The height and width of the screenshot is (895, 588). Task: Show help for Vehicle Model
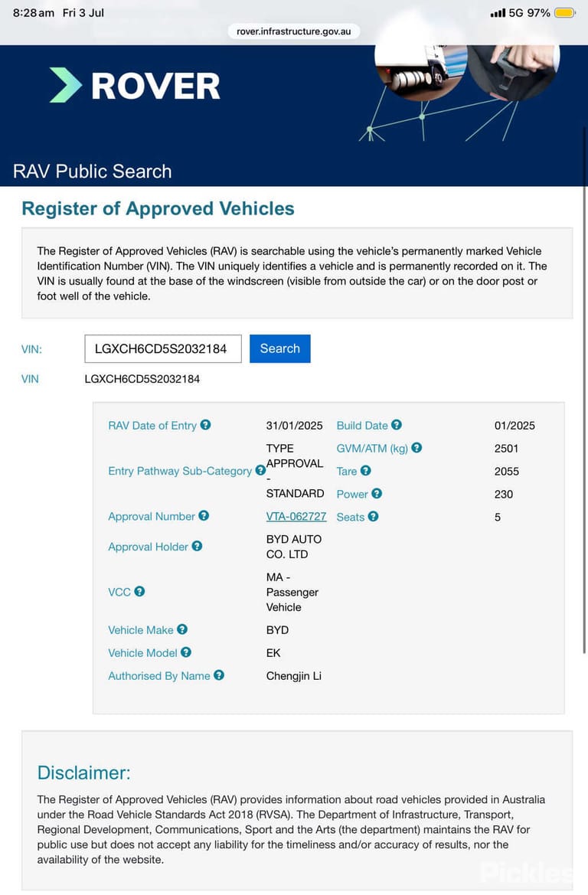pyautogui.click(x=186, y=652)
